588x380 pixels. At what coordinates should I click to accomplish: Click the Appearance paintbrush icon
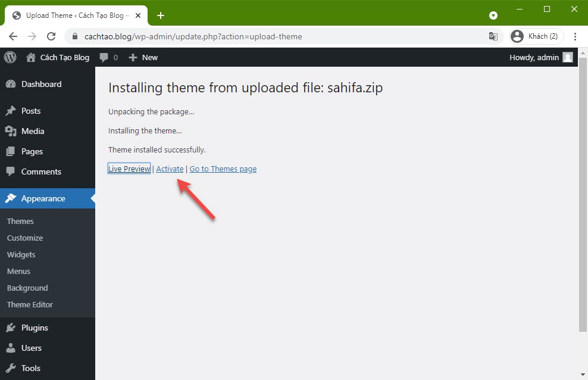[x=11, y=198]
